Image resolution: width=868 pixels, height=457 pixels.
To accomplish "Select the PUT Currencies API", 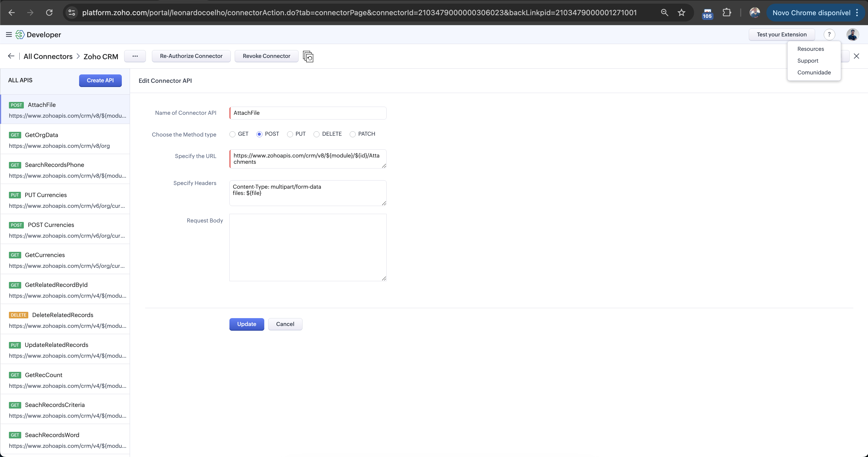I will (65, 199).
